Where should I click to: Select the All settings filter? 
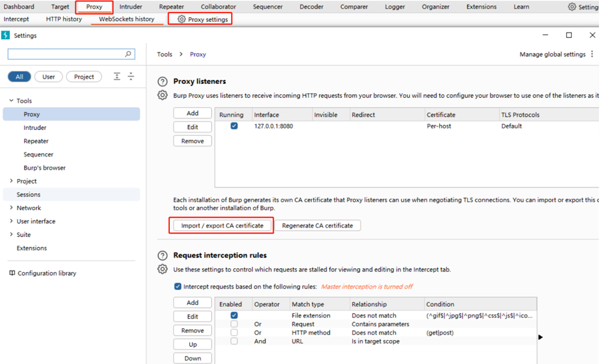coord(19,77)
